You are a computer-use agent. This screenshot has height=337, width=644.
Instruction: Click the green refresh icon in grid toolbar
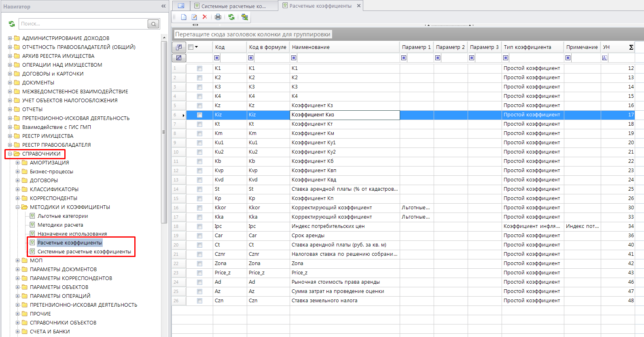(231, 17)
